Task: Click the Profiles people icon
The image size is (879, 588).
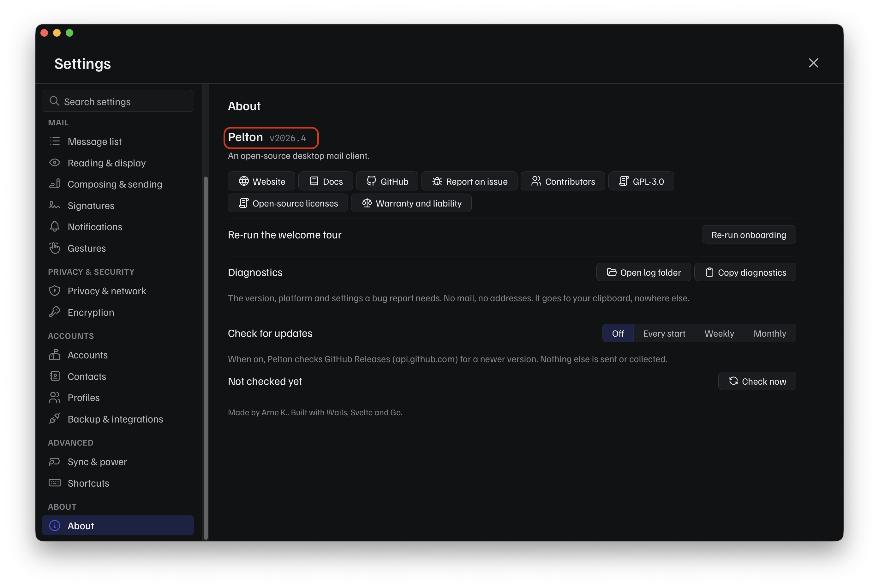Action: [55, 398]
